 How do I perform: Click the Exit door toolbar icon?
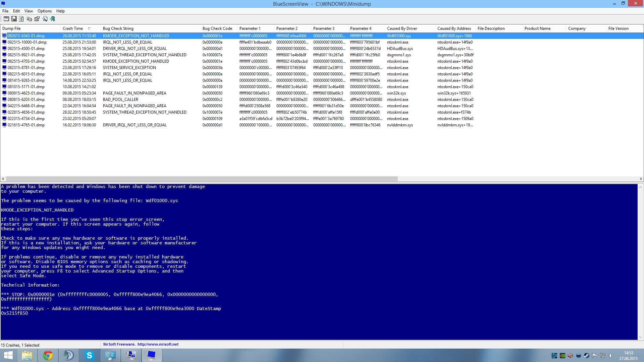click(x=53, y=19)
